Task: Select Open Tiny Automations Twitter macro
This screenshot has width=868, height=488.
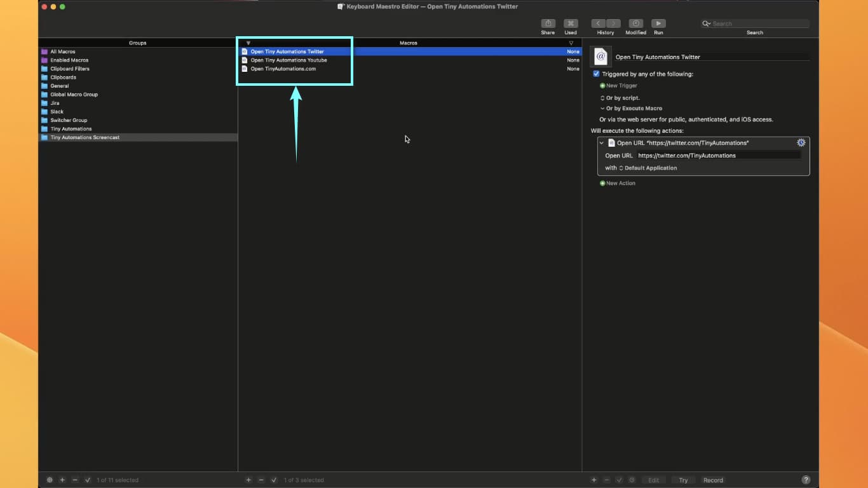Action: click(x=410, y=51)
